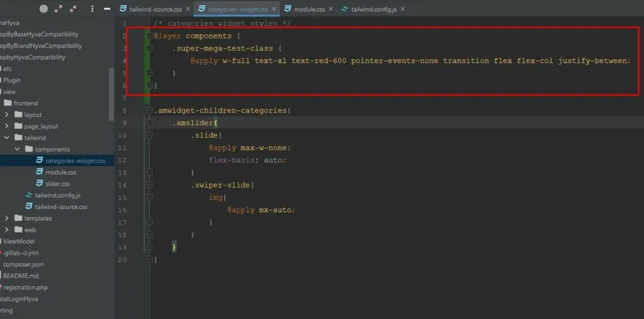The width and height of the screenshot is (644, 319).
Task: Click the Collapse All arrows icon
Action: [74, 9]
